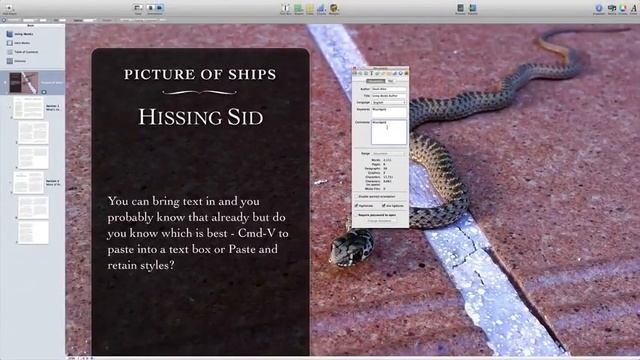
Task: Click the Preview toolbar icon
Action: (460, 8)
